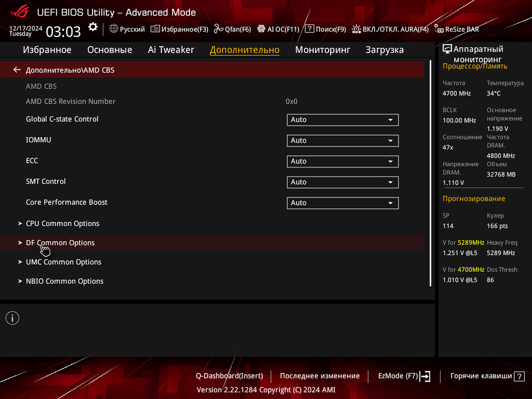Go back using the left arrow icon

coord(17,70)
